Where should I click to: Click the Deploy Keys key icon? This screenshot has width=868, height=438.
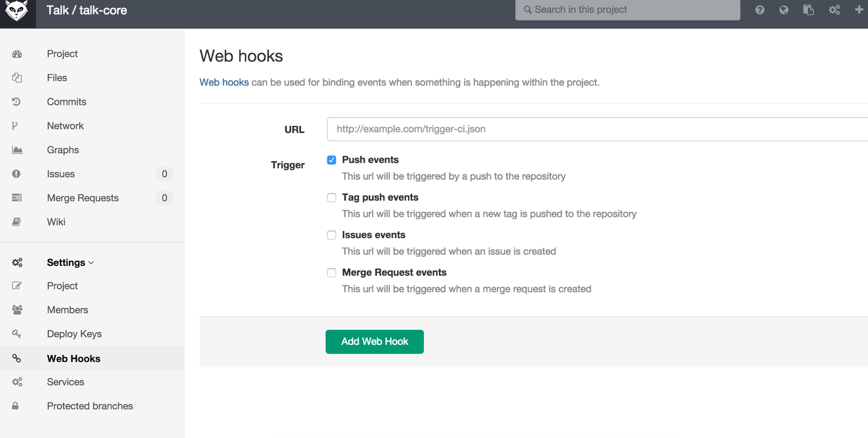pyautogui.click(x=17, y=334)
